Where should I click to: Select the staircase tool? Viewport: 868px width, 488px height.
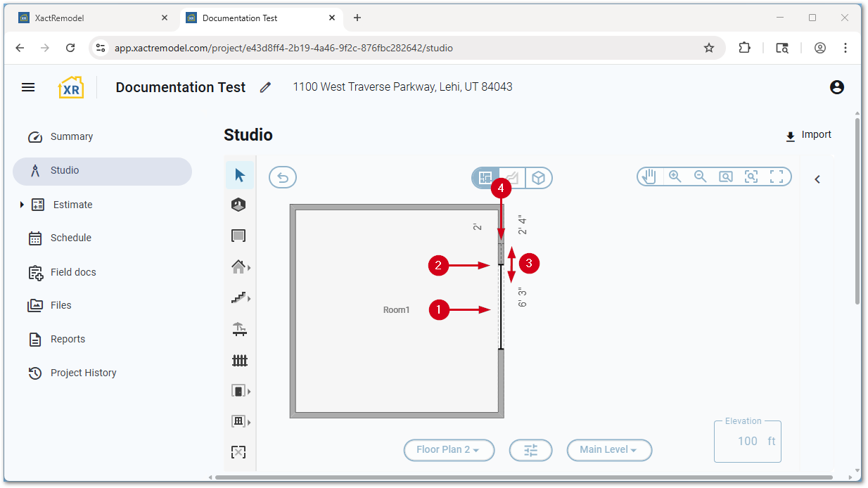coord(238,298)
